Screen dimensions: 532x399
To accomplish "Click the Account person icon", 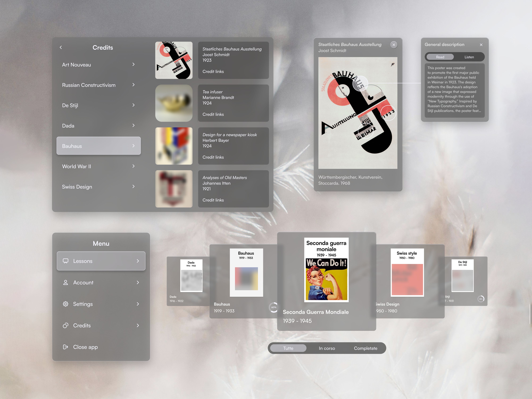I will 65,282.
